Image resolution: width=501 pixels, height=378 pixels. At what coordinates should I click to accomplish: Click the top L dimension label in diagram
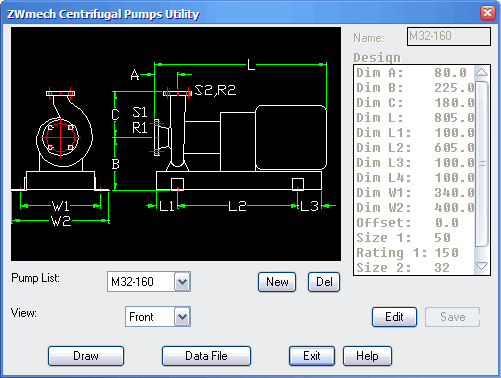251,64
